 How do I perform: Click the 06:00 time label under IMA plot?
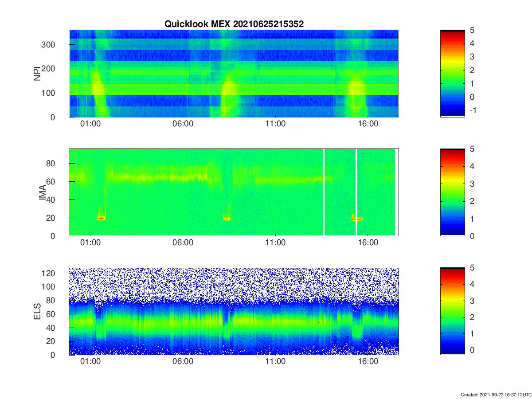click(183, 243)
